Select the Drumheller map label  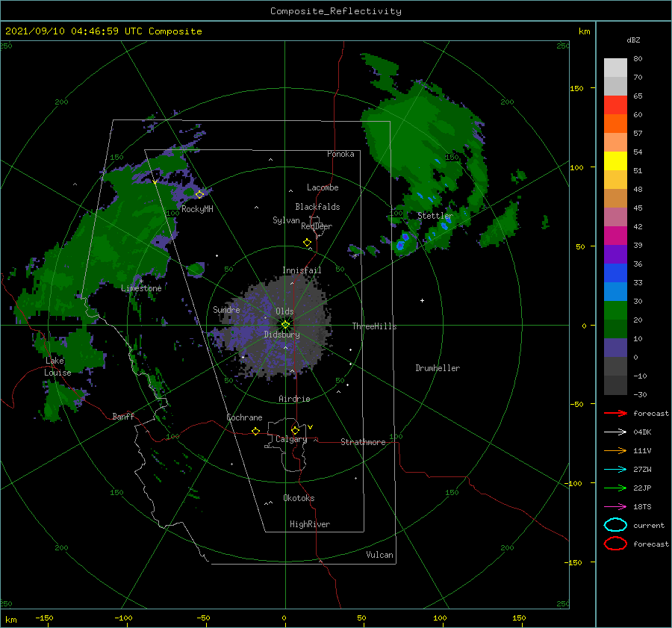coord(438,368)
